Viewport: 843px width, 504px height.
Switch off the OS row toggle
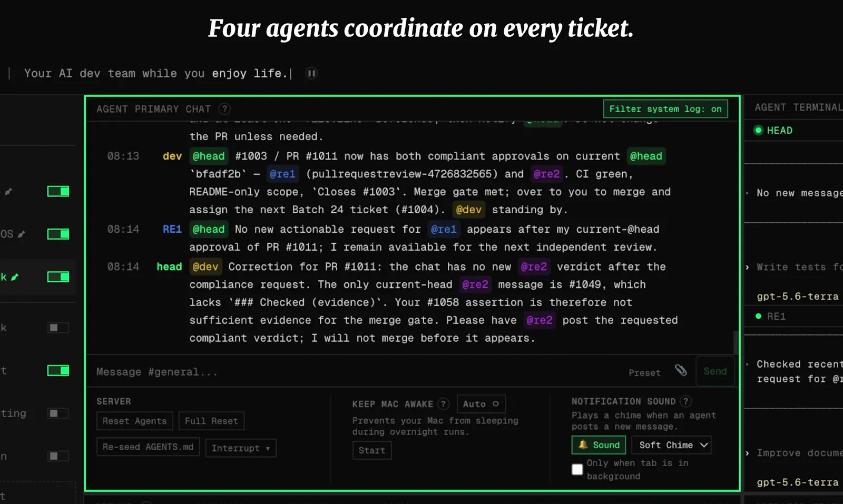[x=58, y=234]
